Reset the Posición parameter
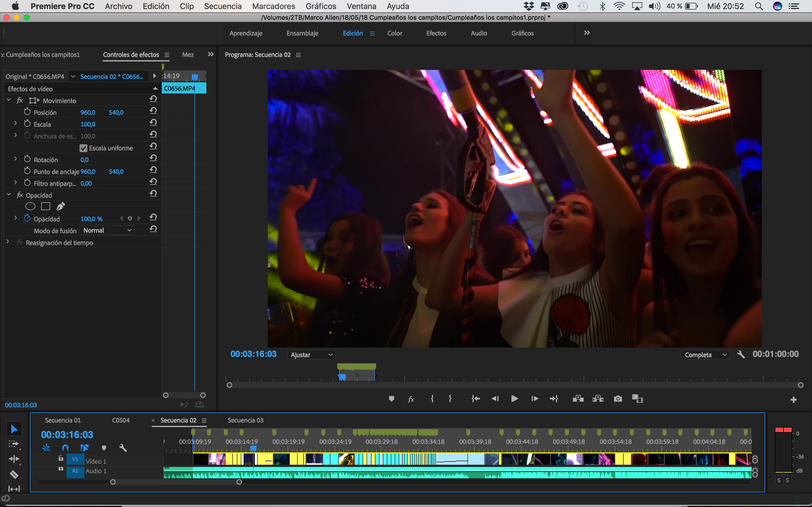Image resolution: width=812 pixels, height=507 pixels. [153, 111]
